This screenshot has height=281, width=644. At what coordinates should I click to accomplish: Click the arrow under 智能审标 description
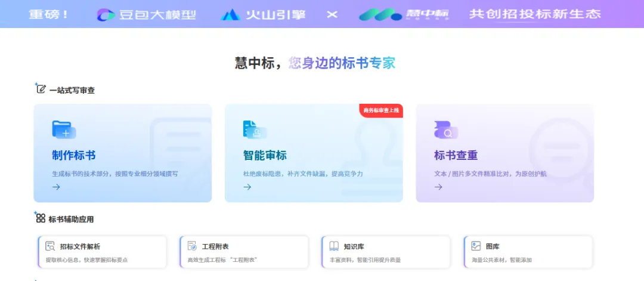coord(247,187)
